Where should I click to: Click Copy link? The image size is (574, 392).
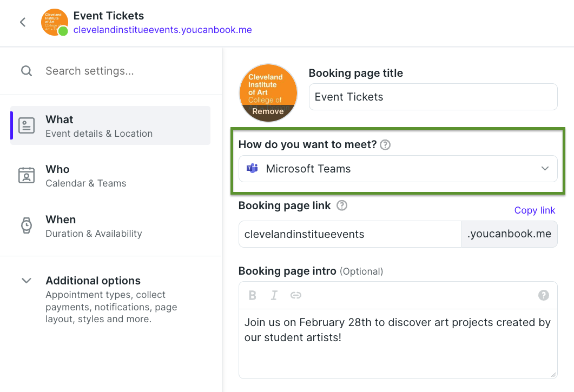(x=535, y=210)
